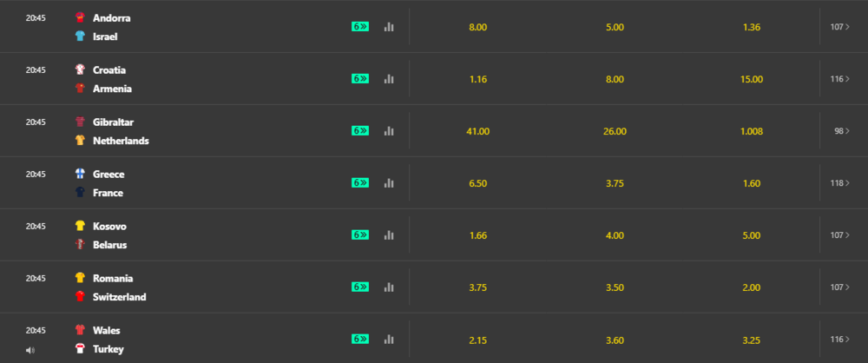Expand 118 markets for Greece vs France
The width and height of the screenshot is (868, 363).
point(839,183)
